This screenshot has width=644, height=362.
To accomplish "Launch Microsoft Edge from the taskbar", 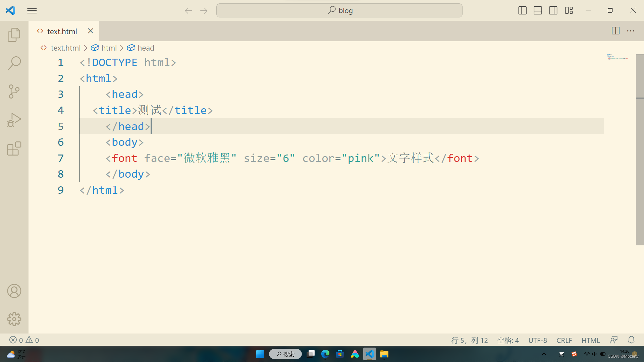I will coord(325,354).
